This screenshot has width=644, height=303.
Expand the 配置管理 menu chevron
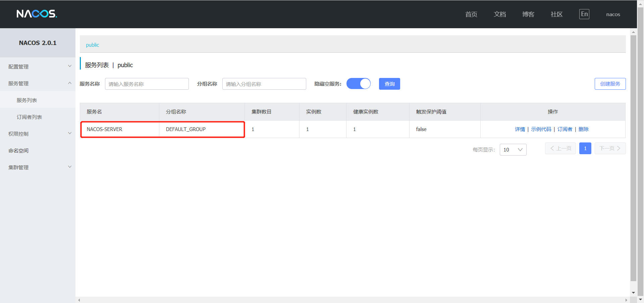coord(70,66)
